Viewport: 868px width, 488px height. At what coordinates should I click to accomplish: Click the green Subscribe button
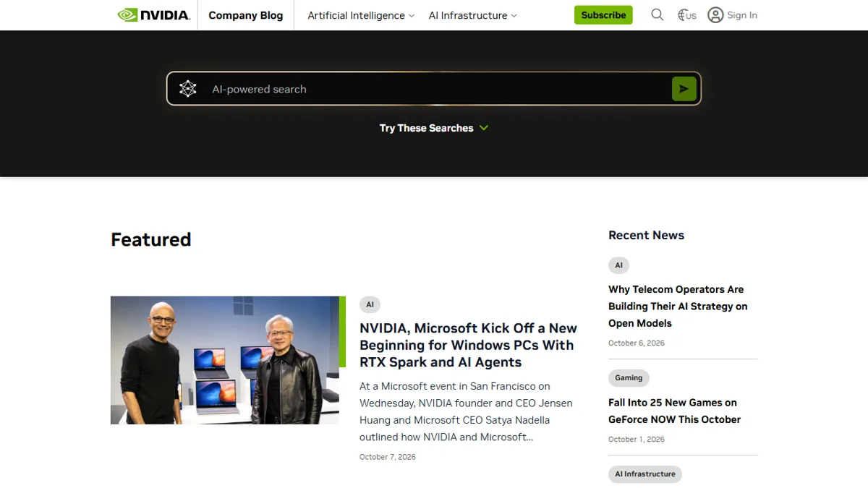tap(603, 15)
